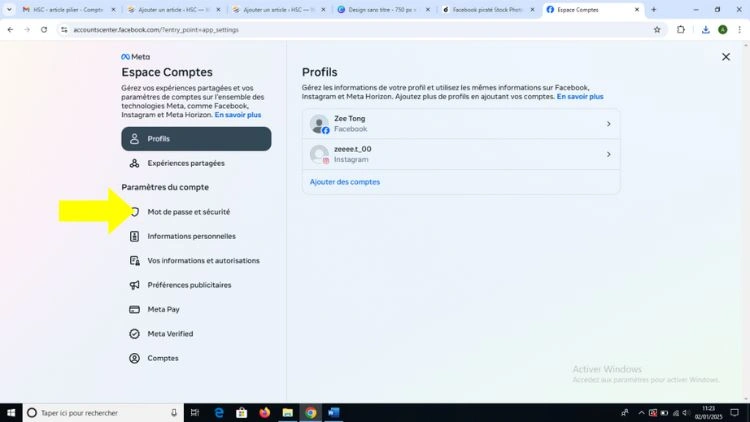The image size is (750, 422).
Task: Open Task View on the taskbar
Action: pos(195,412)
